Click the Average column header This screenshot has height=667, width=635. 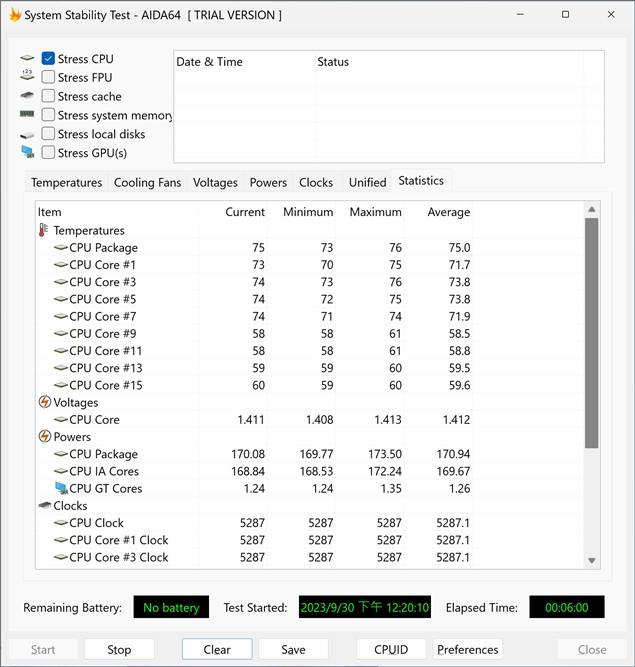click(448, 212)
